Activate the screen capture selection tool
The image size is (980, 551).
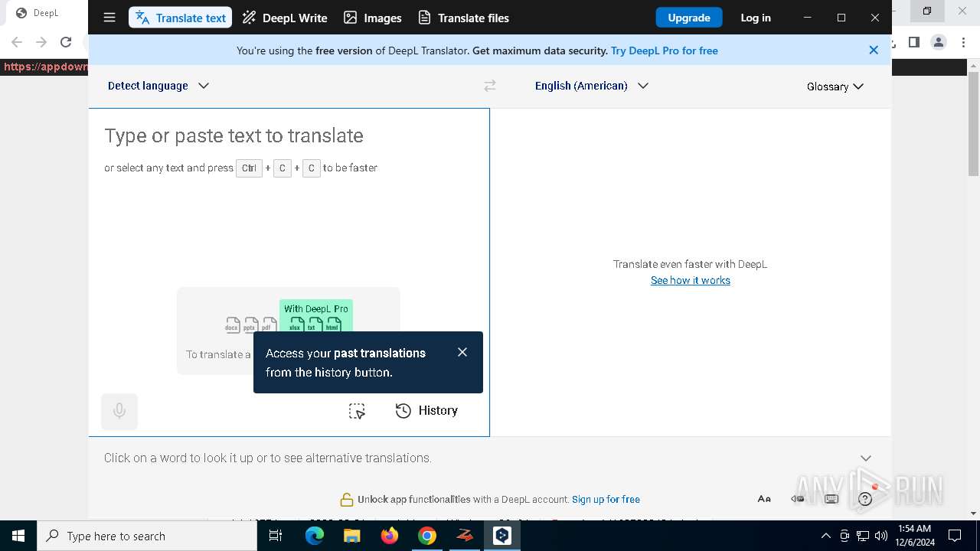pos(357,411)
